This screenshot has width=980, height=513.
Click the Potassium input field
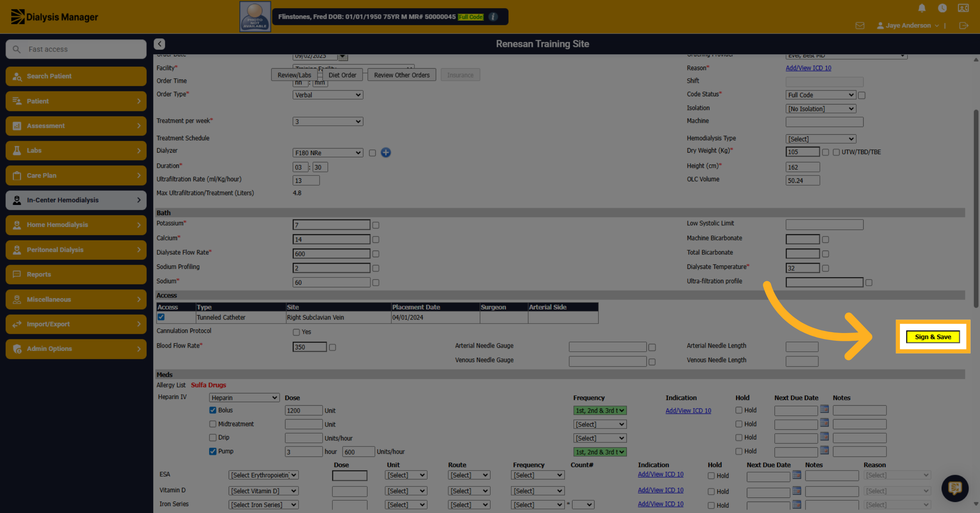point(331,225)
